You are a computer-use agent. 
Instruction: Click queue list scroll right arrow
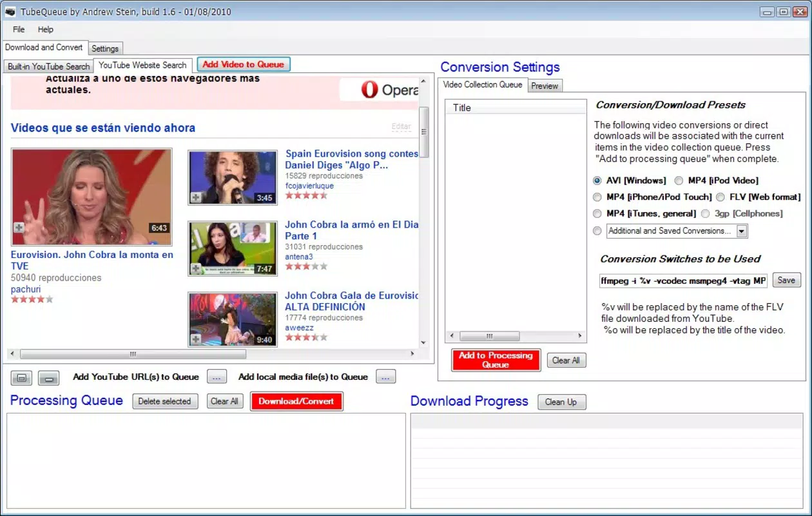click(x=580, y=336)
